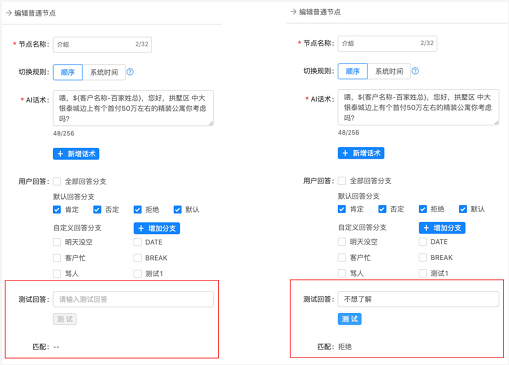Click the help icon beside 系统时间 in right panel
The width and height of the screenshot is (509, 365).
pyautogui.click(x=415, y=71)
